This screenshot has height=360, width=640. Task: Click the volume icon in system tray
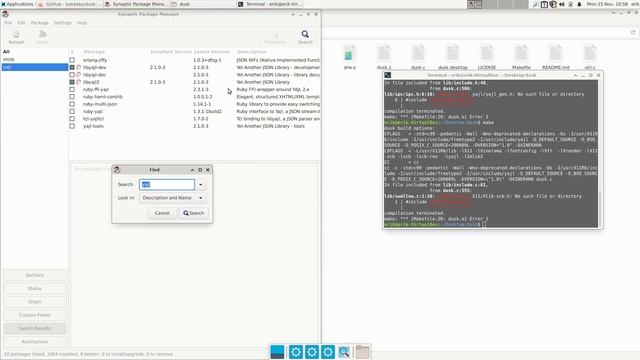click(x=562, y=4)
